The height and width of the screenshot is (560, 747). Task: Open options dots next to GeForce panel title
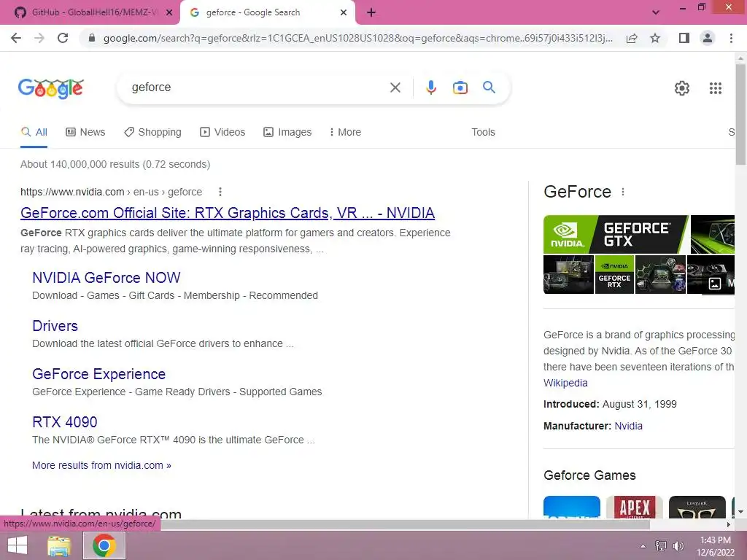[x=623, y=192]
